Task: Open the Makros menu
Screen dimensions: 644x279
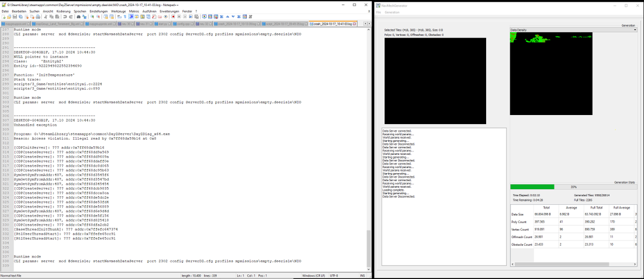Action: [x=134, y=11]
